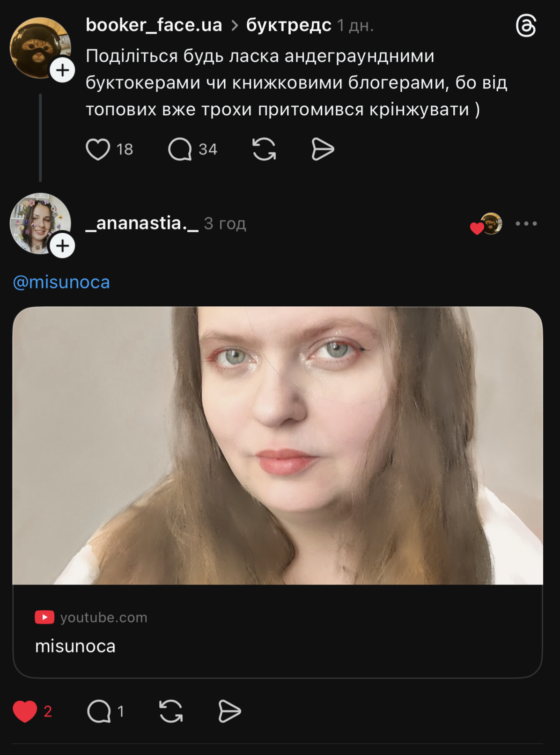Viewport: 560px width, 755px height.
Task: Go to буктредс topic
Action: click(x=288, y=25)
